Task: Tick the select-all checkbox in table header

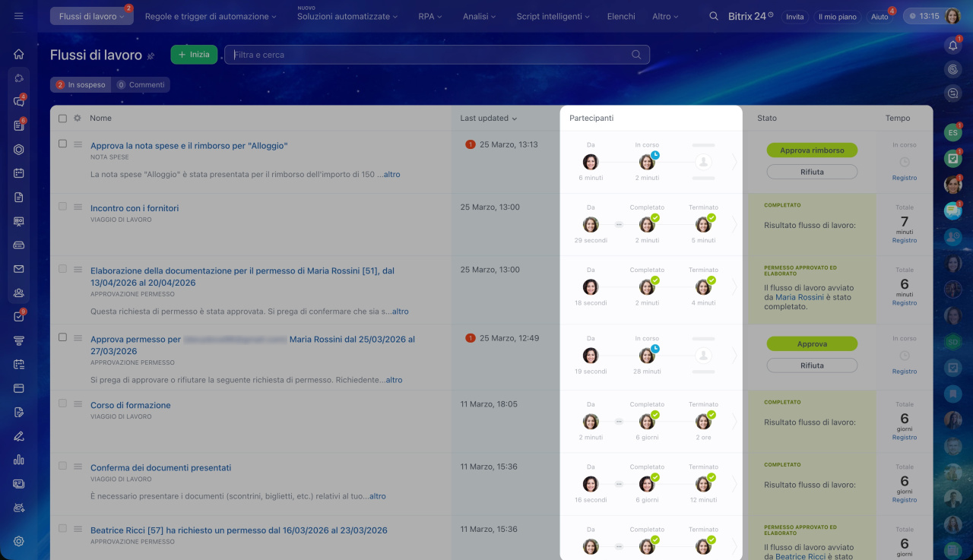Action: pos(62,119)
